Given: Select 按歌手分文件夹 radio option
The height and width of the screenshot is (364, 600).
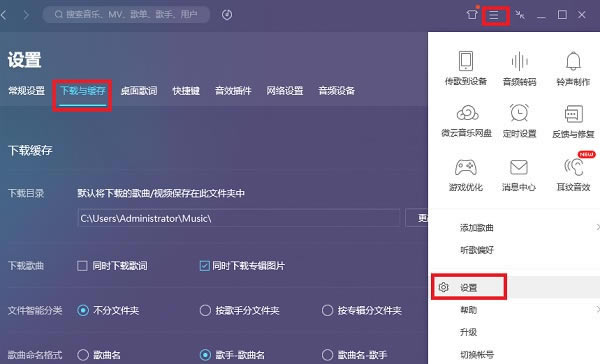Looking at the screenshot, I should click(x=205, y=310).
